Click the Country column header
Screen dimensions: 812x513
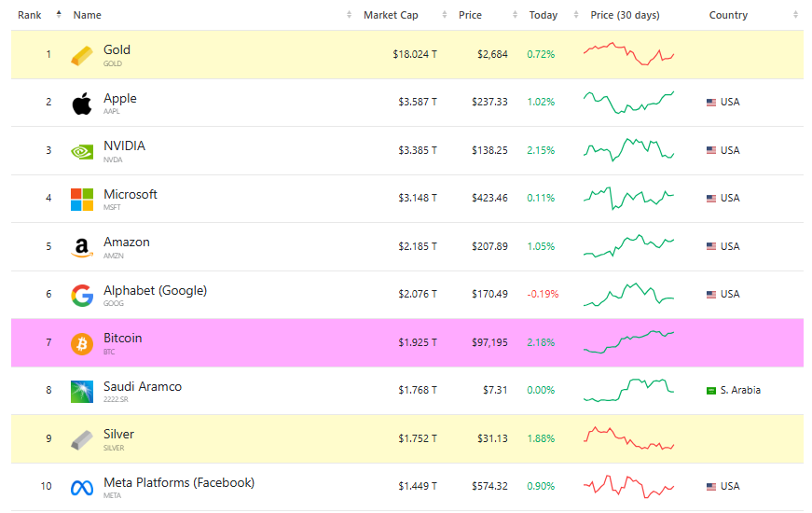tap(728, 15)
